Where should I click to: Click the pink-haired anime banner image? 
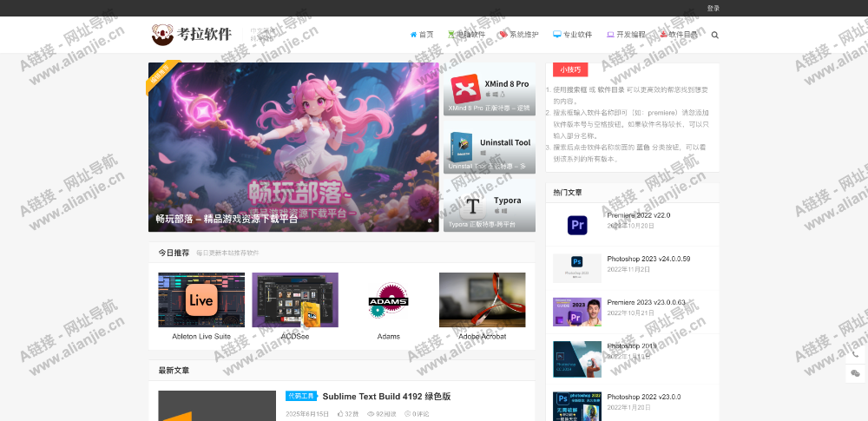(x=293, y=147)
